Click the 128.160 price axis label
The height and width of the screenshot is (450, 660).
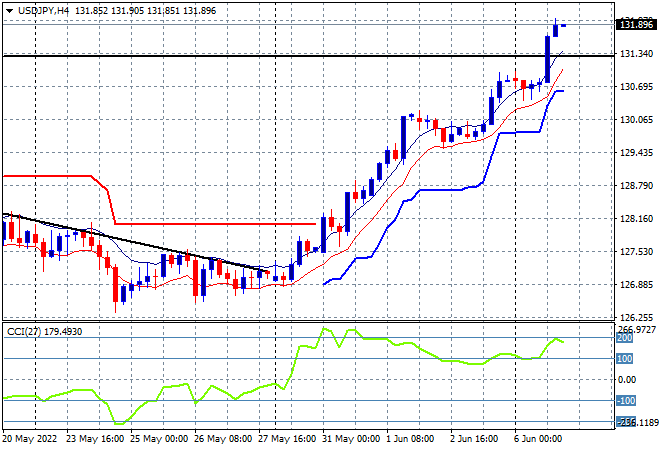coord(636,218)
